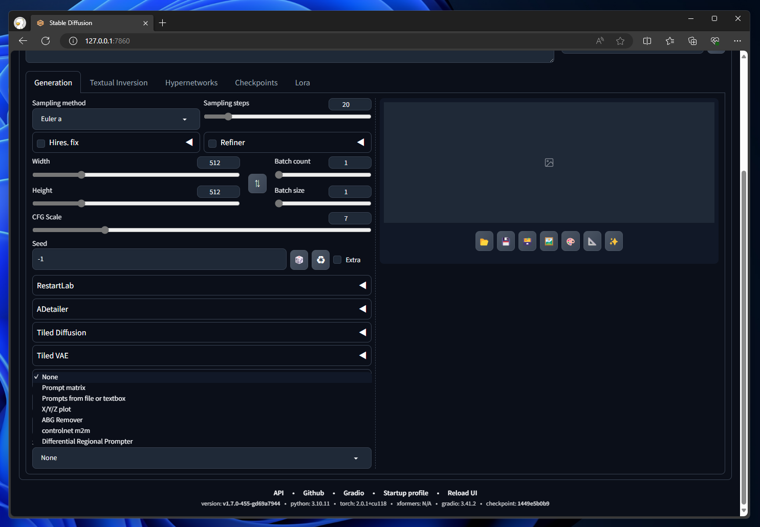The height and width of the screenshot is (527, 760).
Task: Close the Stable Diffusion browser tab
Action: click(145, 23)
